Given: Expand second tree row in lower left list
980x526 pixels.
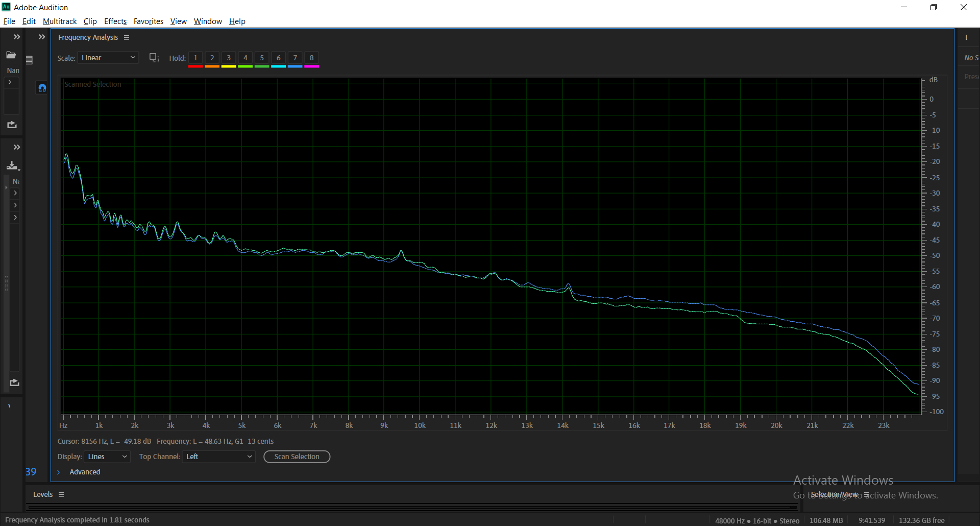Looking at the screenshot, I should pyautogui.click(x=15, y=205).
